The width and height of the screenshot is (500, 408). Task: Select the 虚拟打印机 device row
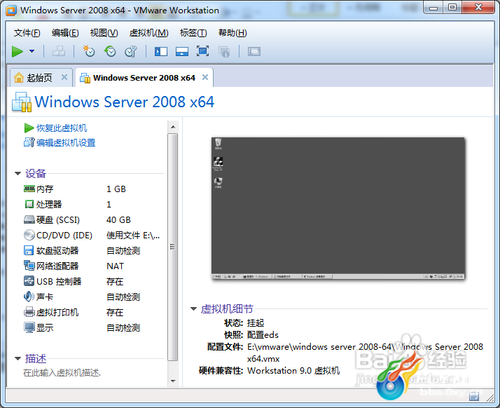coord(93,312)
